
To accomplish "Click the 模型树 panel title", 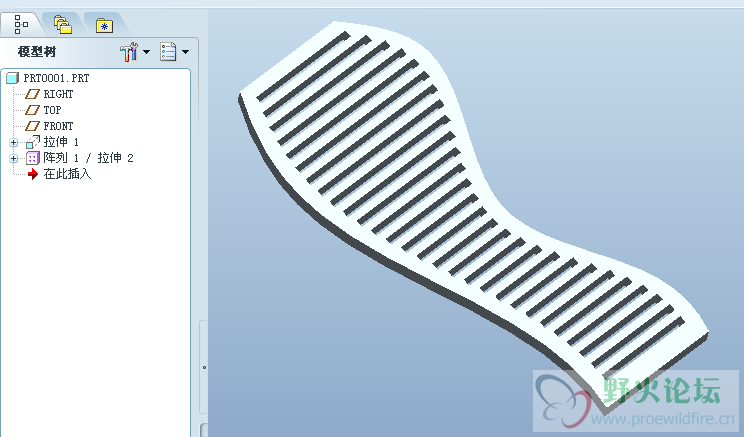I will [37, 52].
